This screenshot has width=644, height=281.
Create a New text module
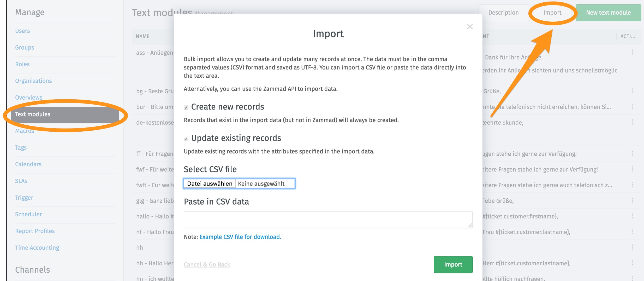(x=608, y=13)
